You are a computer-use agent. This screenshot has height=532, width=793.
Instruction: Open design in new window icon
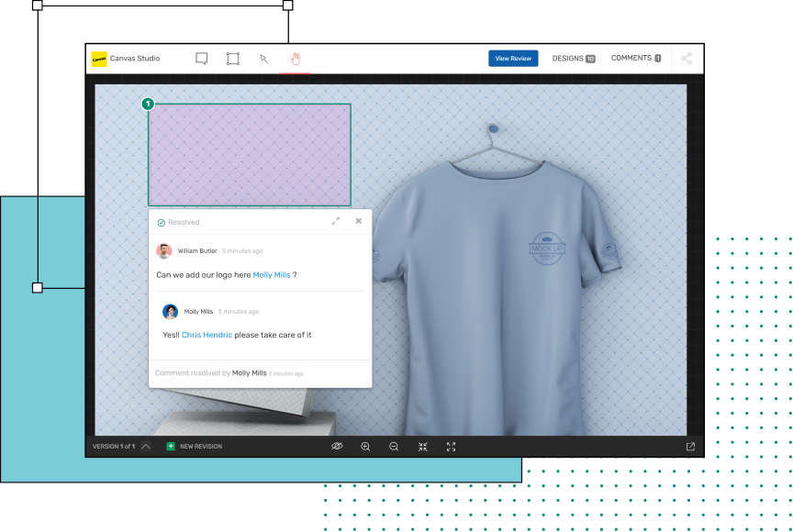690,447
